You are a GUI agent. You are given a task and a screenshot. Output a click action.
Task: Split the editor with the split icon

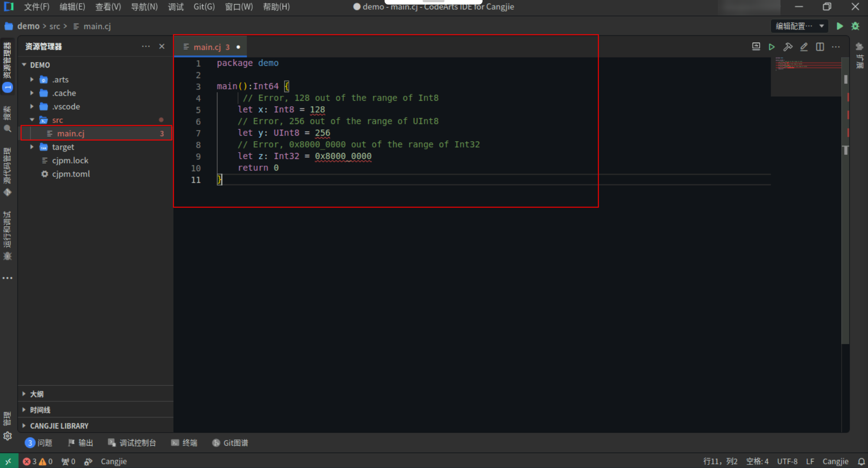pyautogui.click(x=820, y=47)
